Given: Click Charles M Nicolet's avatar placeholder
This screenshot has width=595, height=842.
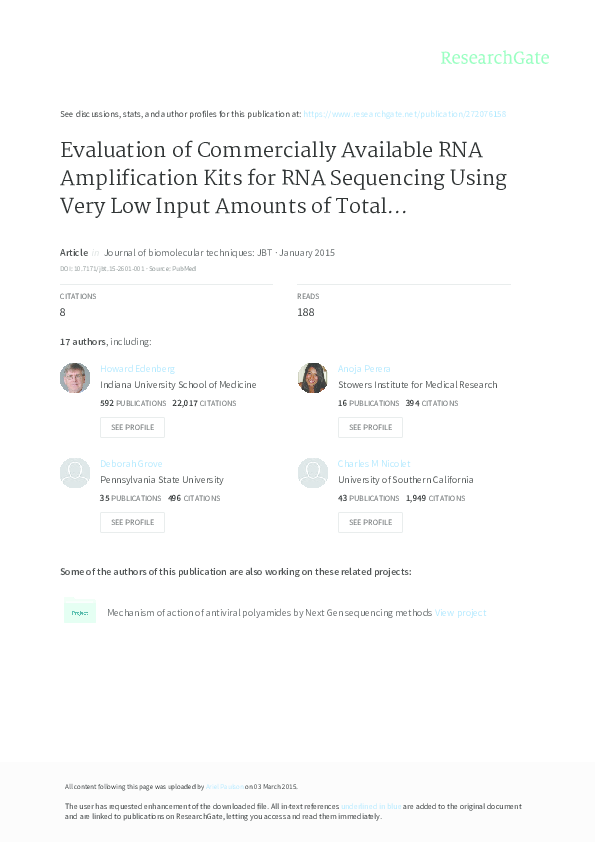Looking at the screenshot, I should [x=312, y=472].
